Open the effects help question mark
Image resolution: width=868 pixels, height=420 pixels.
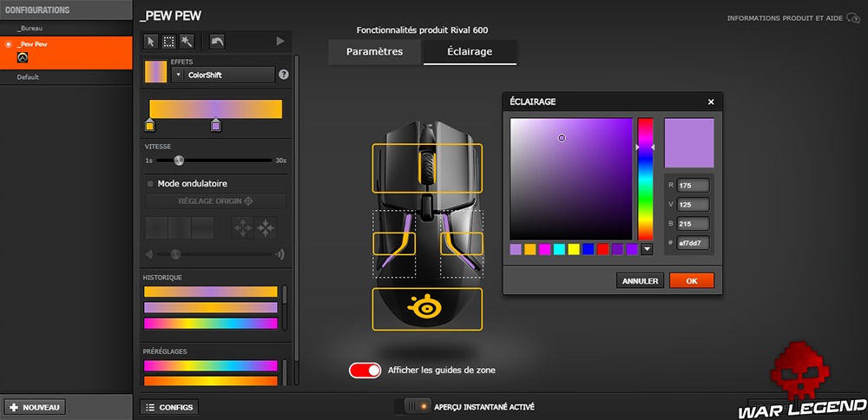point(283,75)
